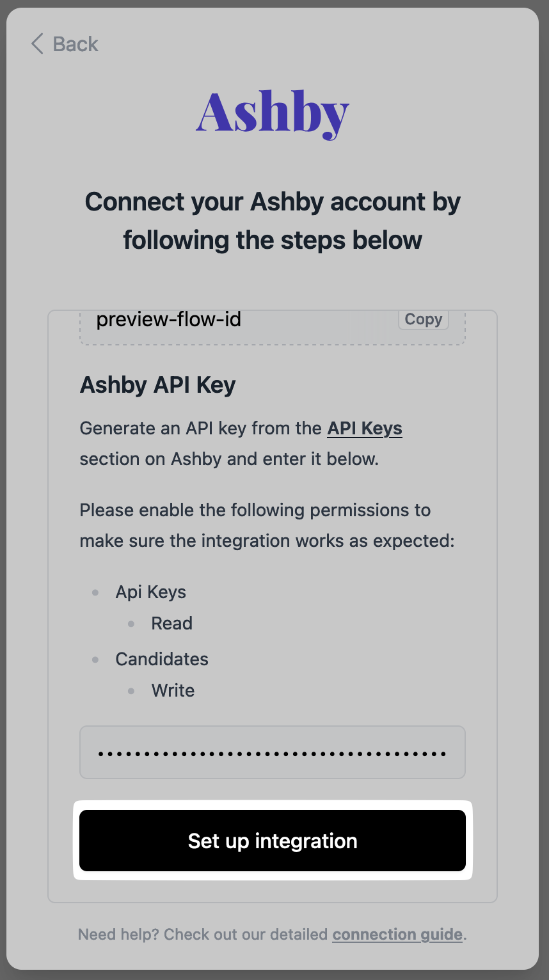549x980 pixels.
Task: Click the bullet dot beside Api Keys
Action: pyautogui.click(x=95, y=592)
